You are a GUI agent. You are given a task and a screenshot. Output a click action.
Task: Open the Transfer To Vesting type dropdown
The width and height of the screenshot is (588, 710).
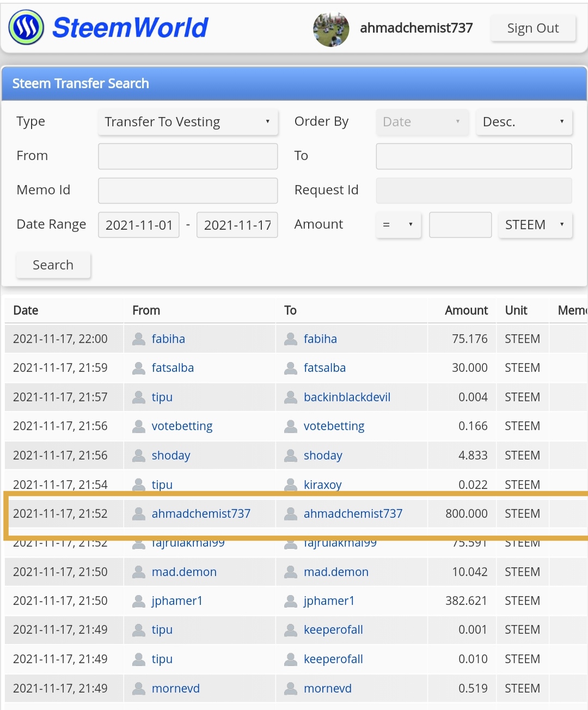point(188,121)
